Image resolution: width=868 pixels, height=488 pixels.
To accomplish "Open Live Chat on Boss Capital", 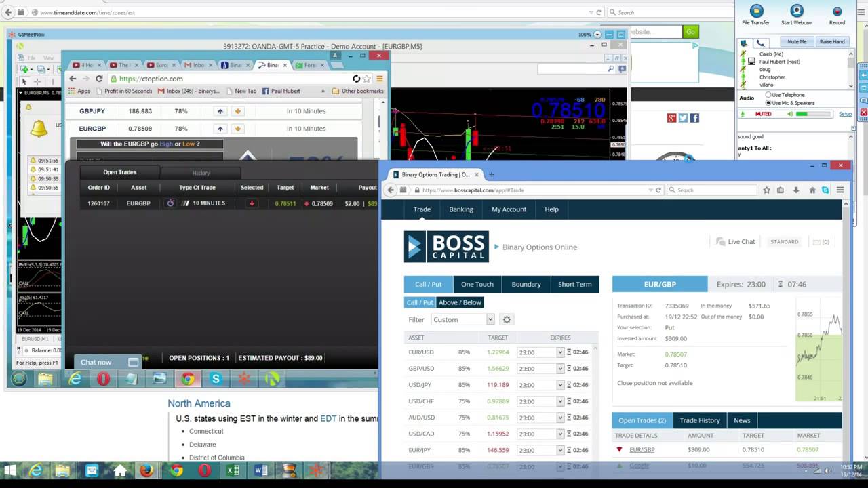I will [735, 241].
